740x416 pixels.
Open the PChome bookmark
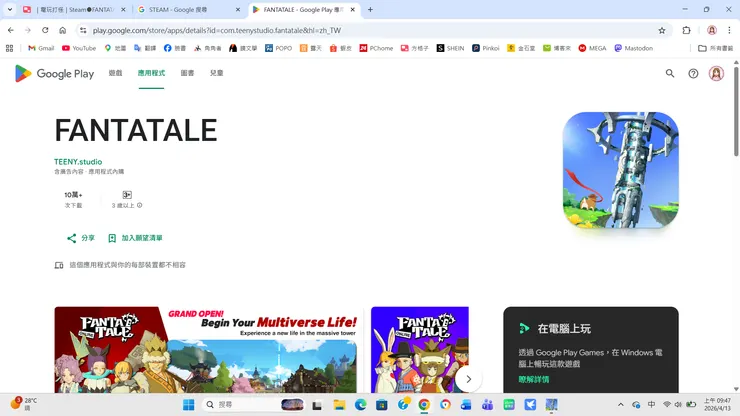click(376, 48)
